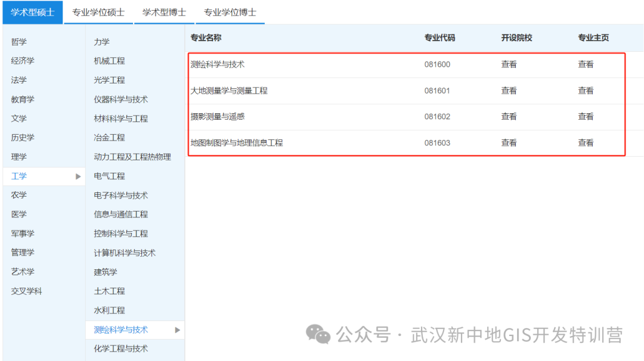Open 冶金工程 subdiscipline
Viewport: 644px width, 361px height.
pos(109,138)
